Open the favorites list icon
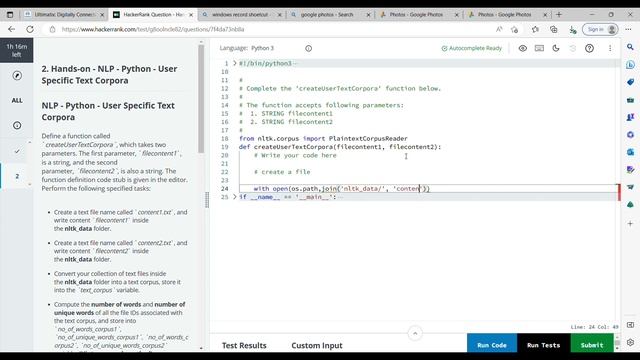The image size is (640, 360). (535, 29)
